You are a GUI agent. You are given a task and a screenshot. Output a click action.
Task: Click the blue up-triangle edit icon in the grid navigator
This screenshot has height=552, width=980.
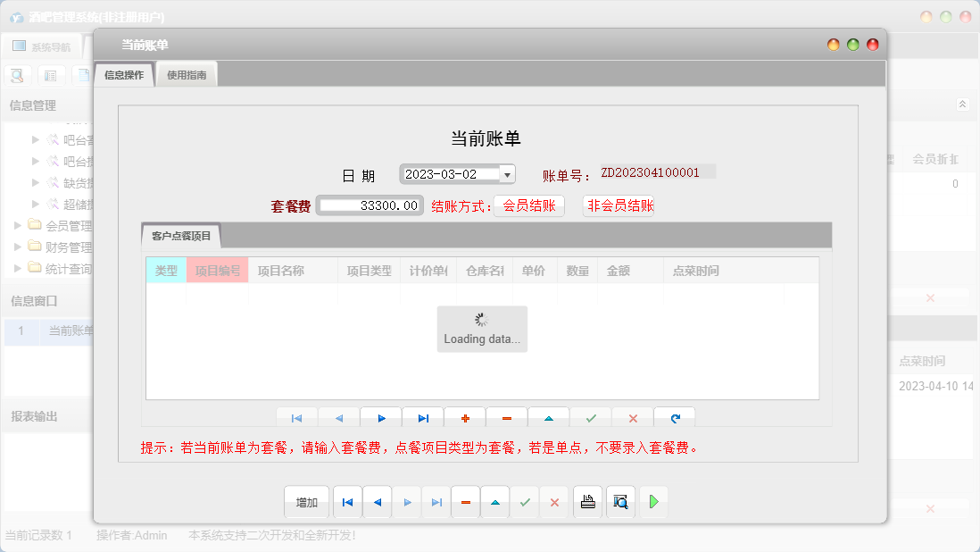click(x=548, y=417)
